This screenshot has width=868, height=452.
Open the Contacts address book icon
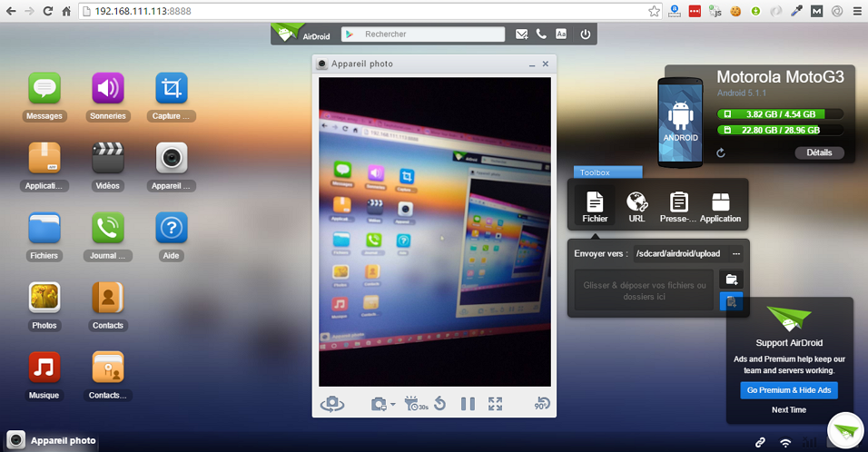108,298
